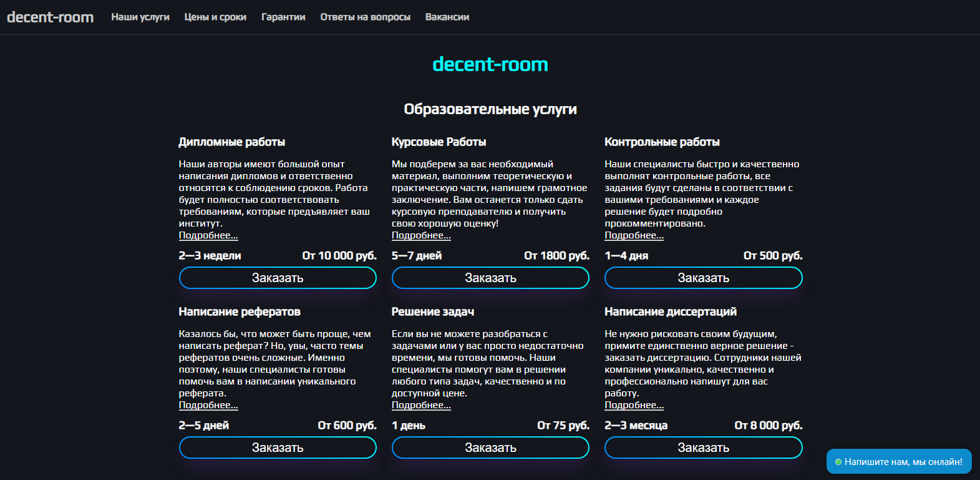Open Подробнее link under Написание диссертаций
Viewport: 980px width, 480px height.
click(x=634, y=405)
